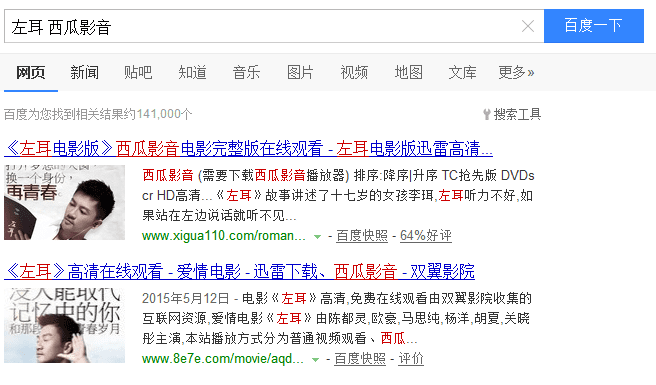656x385 pixels.
Task: Switch to 音乐 results
Action: coord(246,72)
